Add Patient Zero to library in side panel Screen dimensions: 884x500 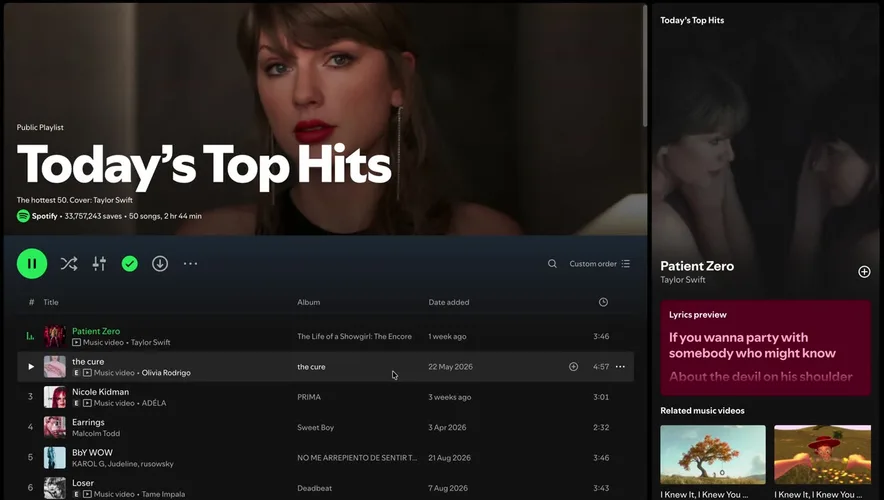864,272
